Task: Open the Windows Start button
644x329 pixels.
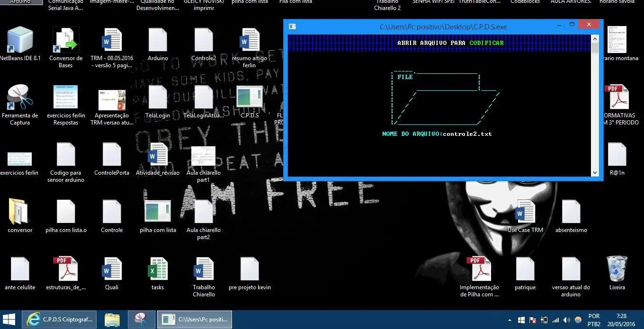Action: (x=9, y=320)
